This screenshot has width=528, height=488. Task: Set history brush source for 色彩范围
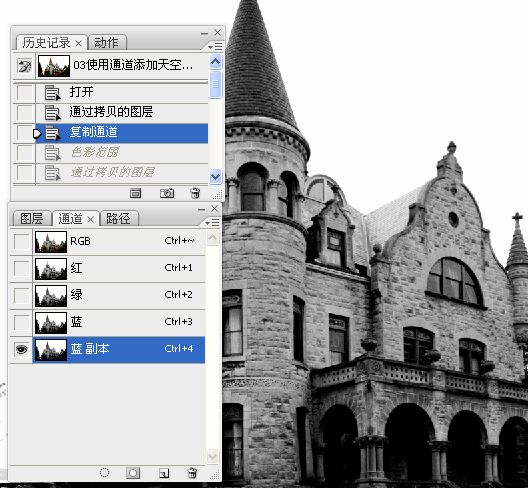coord(25,153)
